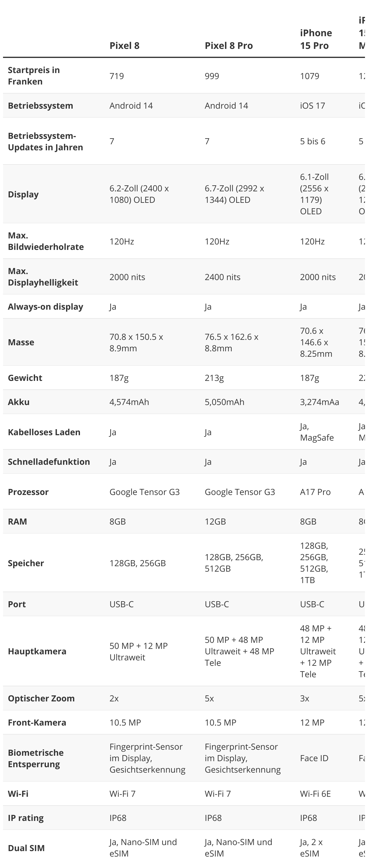Select the 213g weight cell
The width and height of the screenshot is (368, 868).
point(214,378)
